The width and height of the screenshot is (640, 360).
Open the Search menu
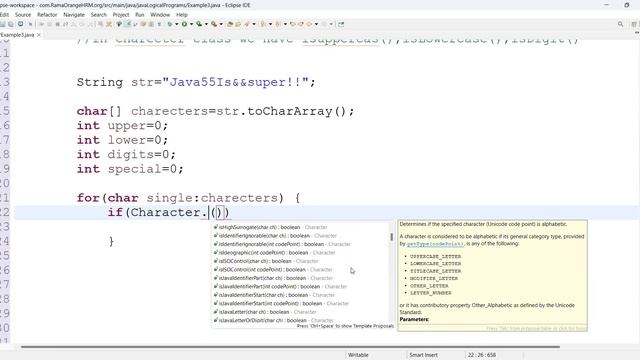(x=98, y=15)
